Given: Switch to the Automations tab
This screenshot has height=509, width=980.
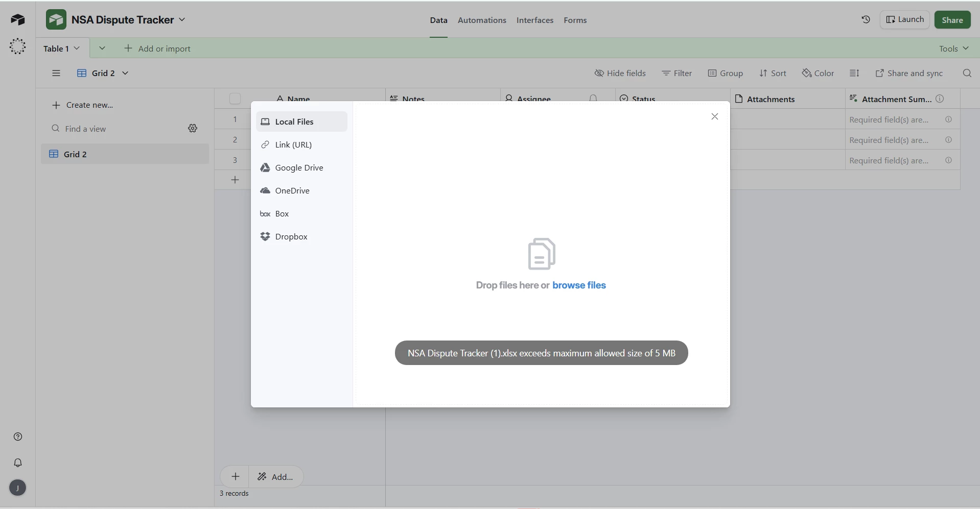Looking at the screenshot, I should pos(482,20).
